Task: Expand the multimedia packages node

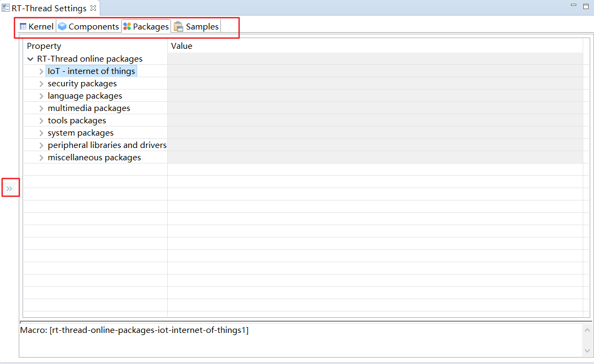Action: (x=41, y=108)
